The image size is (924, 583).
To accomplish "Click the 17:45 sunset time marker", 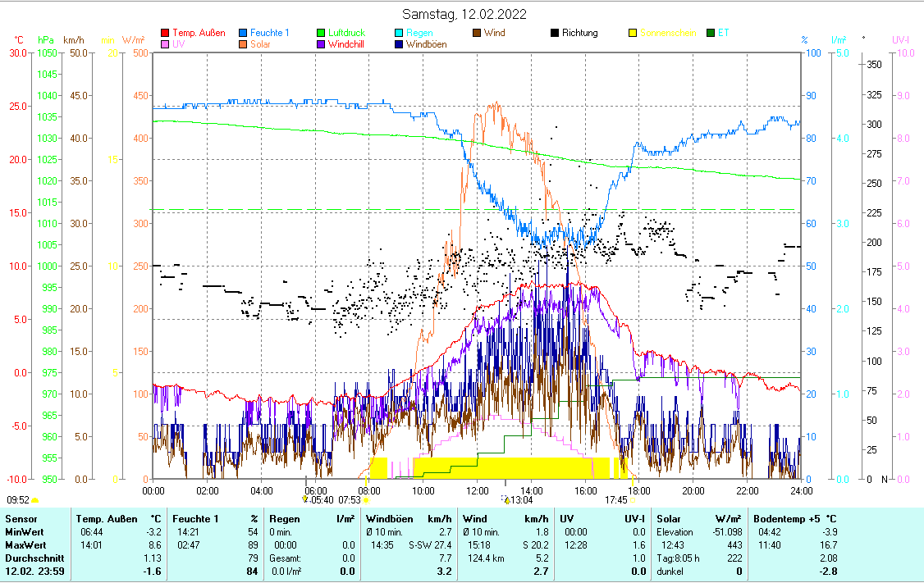I will [616, 499].
